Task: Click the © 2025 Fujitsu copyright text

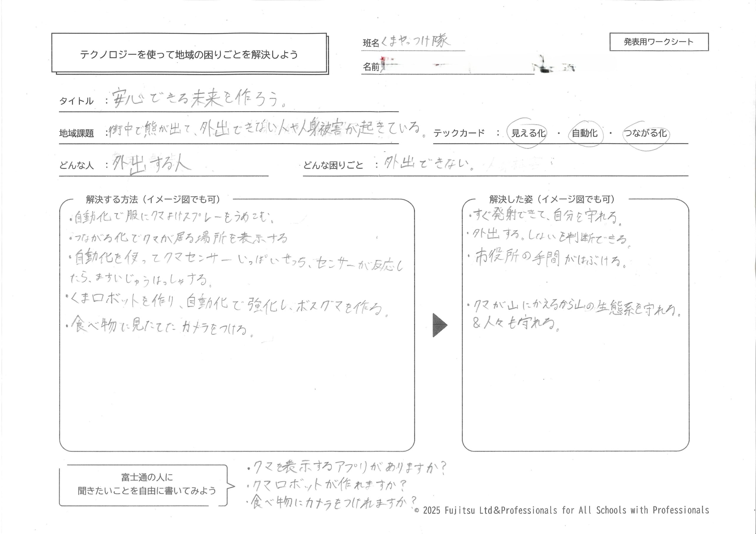Action: [561, 511]
